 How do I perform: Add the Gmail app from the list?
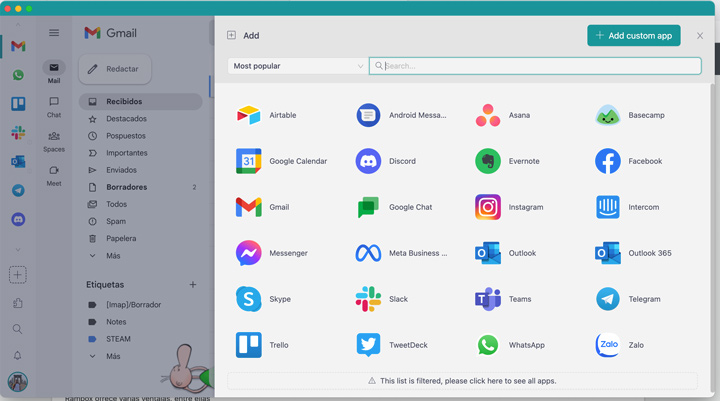(263, 207)
